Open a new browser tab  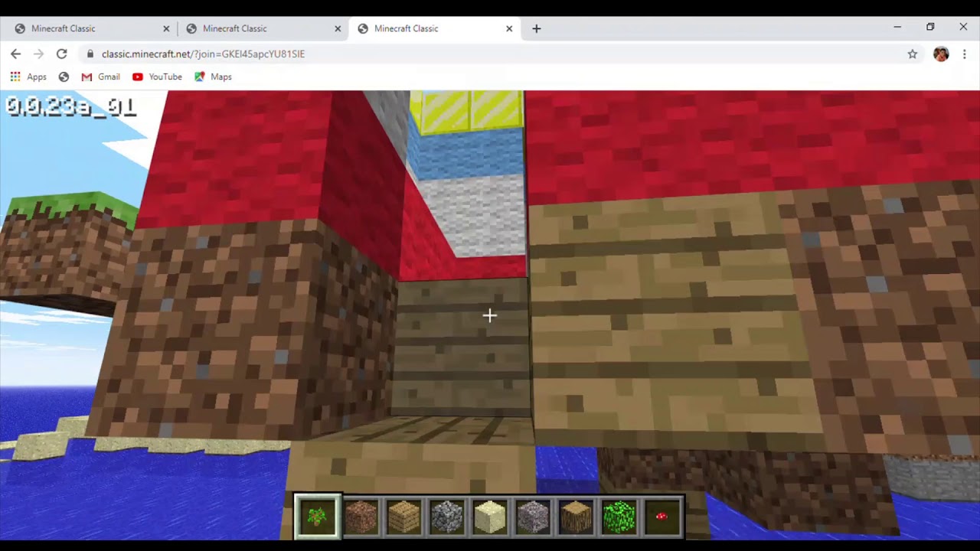[x=536, y=28]
